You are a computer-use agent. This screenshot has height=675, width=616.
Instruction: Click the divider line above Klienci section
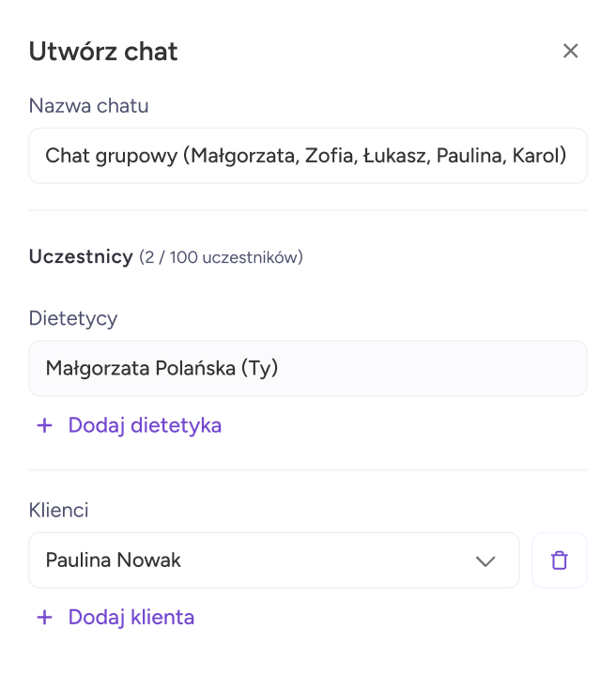point(307,469)
